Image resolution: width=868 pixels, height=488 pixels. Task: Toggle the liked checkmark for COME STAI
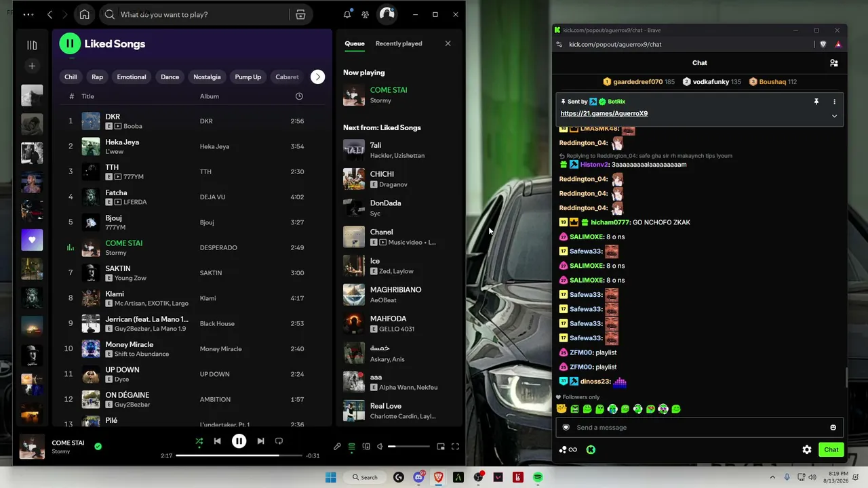[98, 446]
